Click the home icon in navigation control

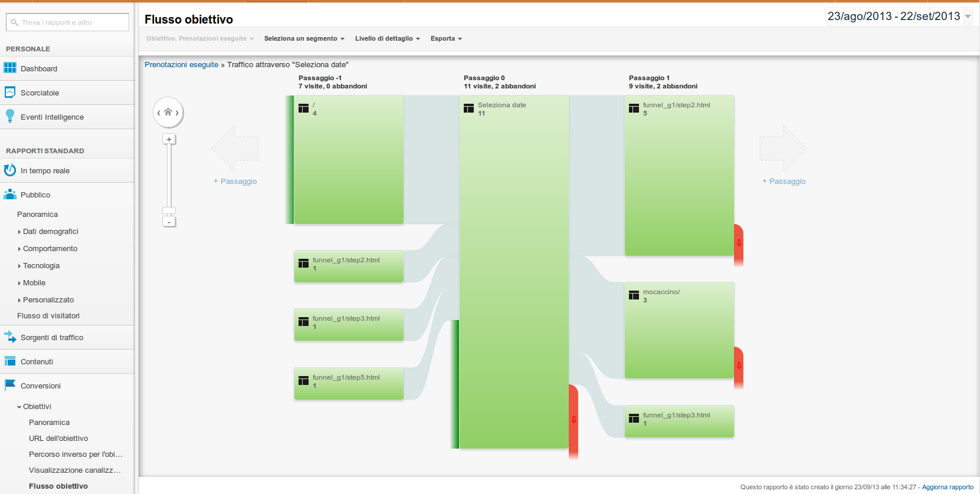click(168, 112)
